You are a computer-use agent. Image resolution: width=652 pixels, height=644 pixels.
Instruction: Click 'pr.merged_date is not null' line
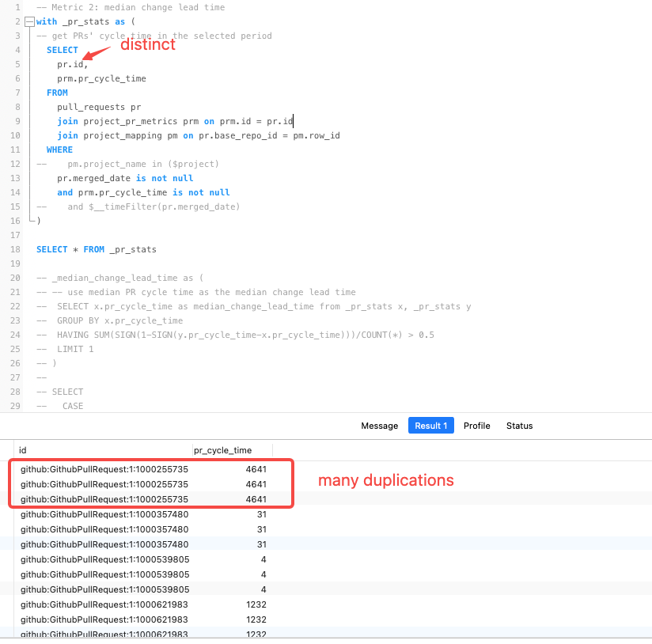[x=125, y=178]
